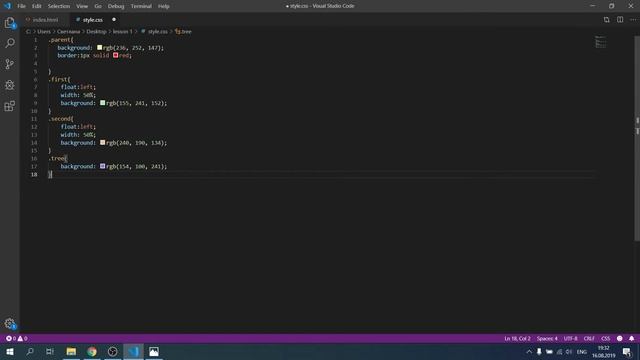The image size is (640, 360).
Task: Select the style.css tab
Action: tap(93, 20)
